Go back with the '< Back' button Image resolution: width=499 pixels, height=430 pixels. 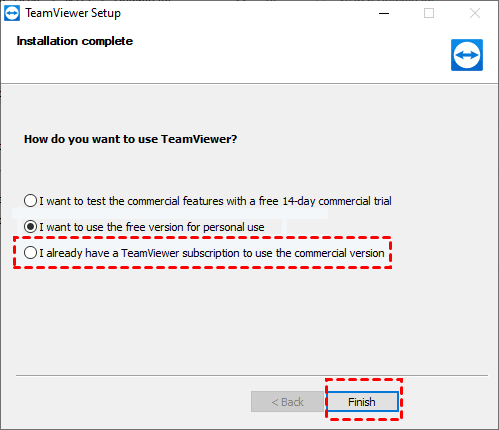(x=287, y=402)
